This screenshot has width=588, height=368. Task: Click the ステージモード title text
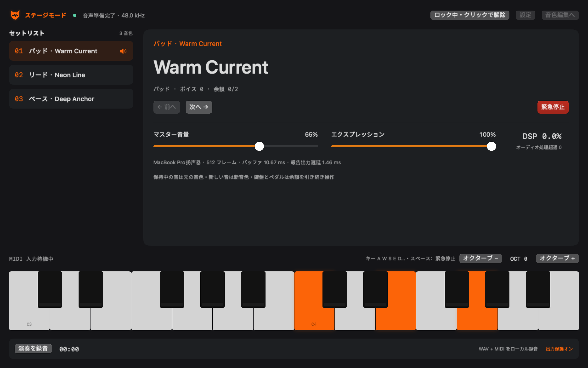(45, 15)
